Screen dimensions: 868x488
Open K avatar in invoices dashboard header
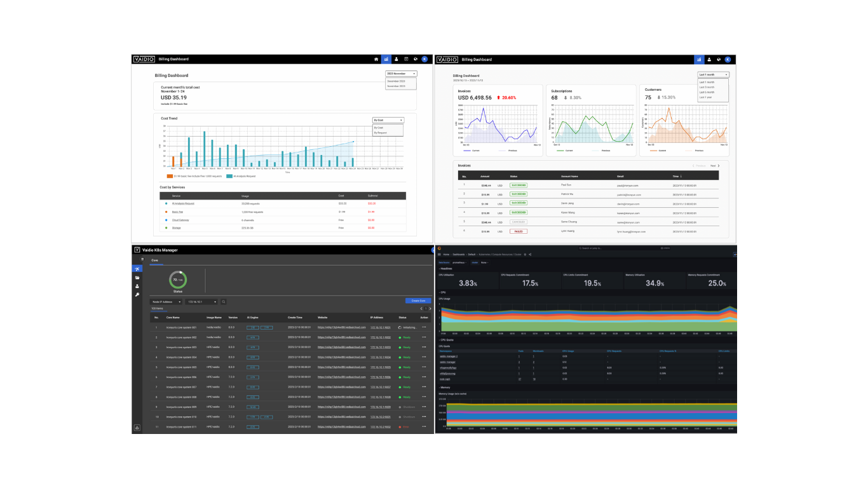pyautogui.click(x=728, y=59)
